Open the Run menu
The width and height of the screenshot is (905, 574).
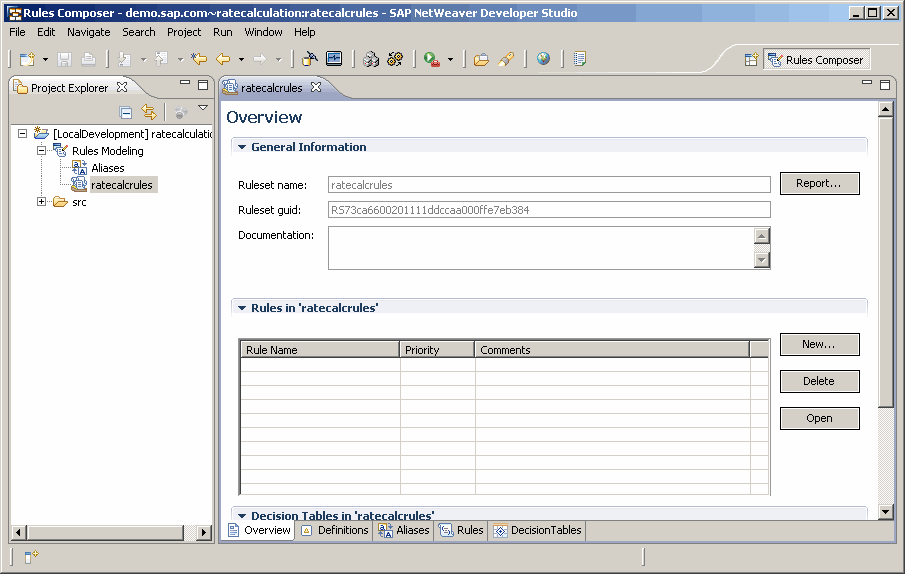(223, 32)
